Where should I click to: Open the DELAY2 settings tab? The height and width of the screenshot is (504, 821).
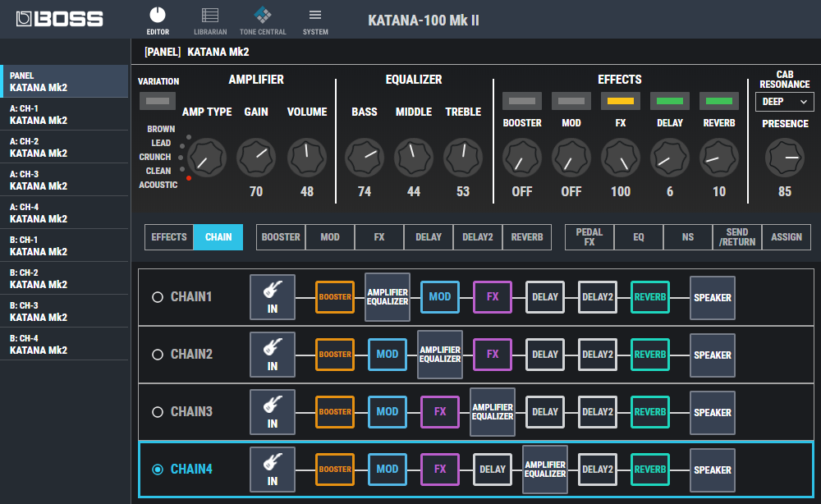tap(478, 237)
